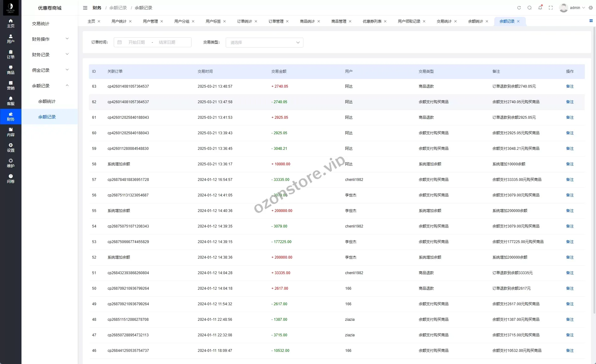Go to 订单 section in left sidebar
The height and width of the screenshot is (364, 596).
[11, 54]
